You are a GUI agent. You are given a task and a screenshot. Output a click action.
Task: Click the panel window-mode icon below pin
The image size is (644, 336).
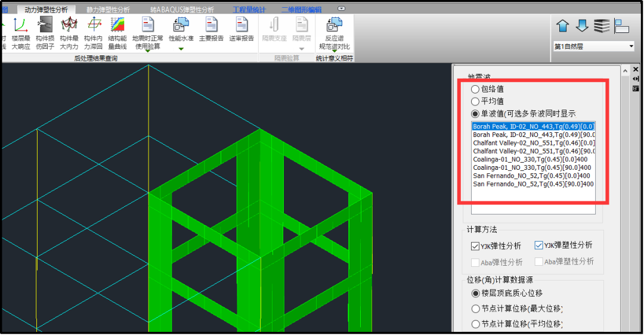point(636,88)
